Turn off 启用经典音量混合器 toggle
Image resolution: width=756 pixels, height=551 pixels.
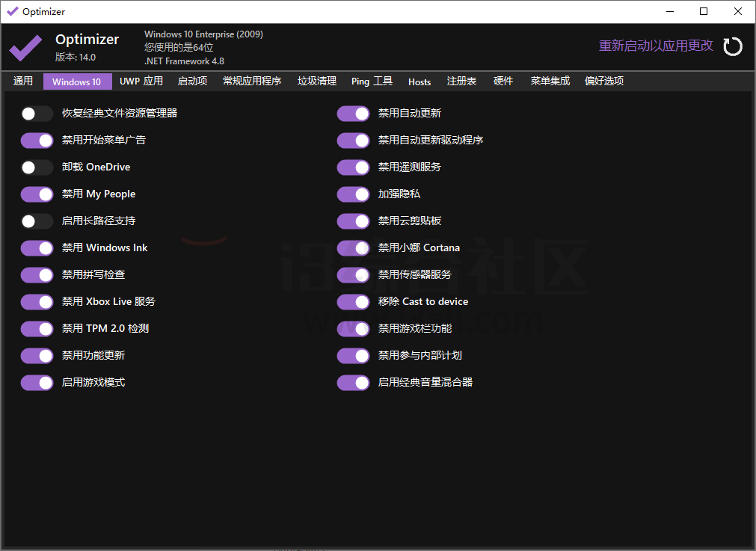click(x=354, y=383)
